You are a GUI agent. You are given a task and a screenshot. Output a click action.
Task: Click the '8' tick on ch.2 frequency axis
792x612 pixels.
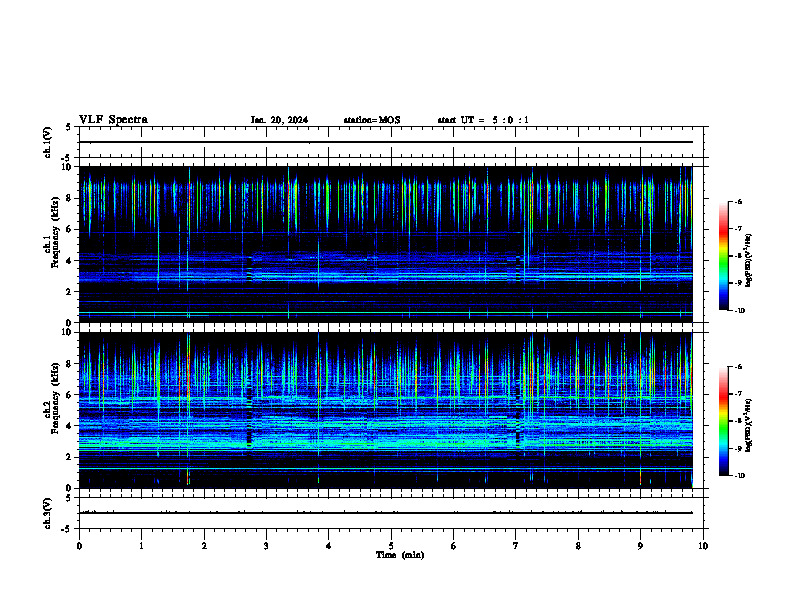[x=69, y=364]
